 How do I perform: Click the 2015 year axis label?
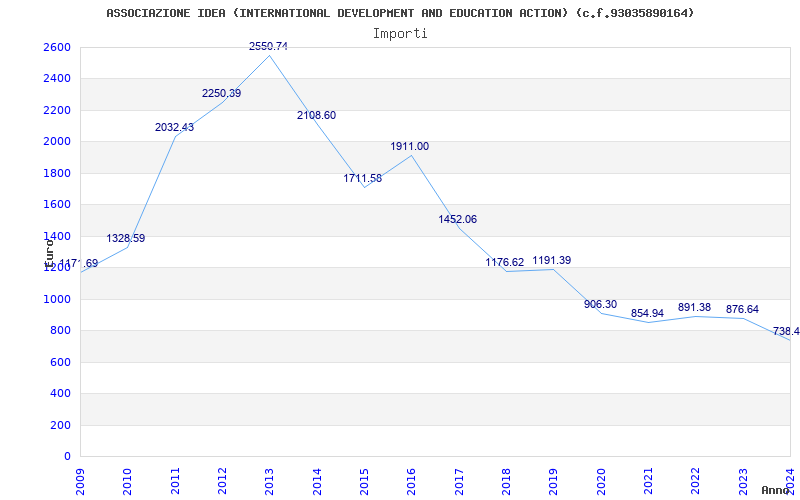click(364, 482)
